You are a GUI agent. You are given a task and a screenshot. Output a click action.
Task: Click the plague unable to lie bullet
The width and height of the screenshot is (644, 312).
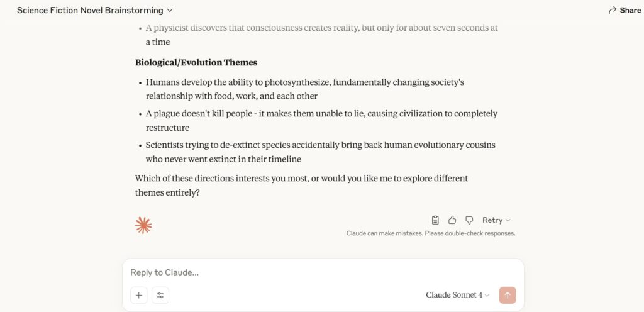click(321, 121)
